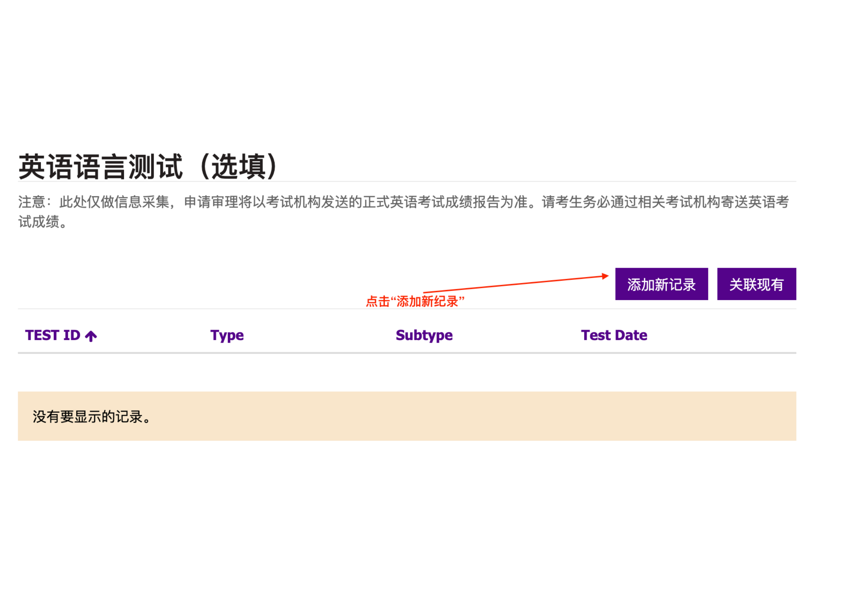
Task: Sort by the Test Date column header
Action: (614, 335)
